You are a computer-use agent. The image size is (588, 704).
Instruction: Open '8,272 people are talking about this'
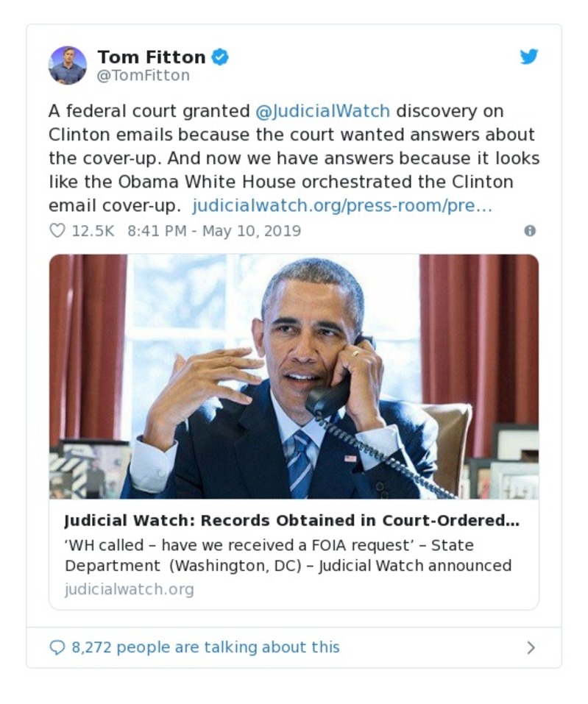pos(206,647)
